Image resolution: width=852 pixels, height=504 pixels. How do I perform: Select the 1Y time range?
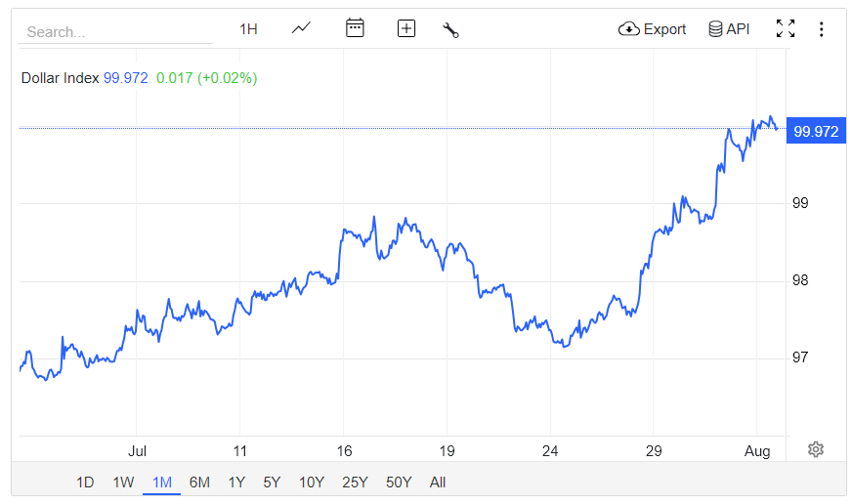click(x=236, y=483)
